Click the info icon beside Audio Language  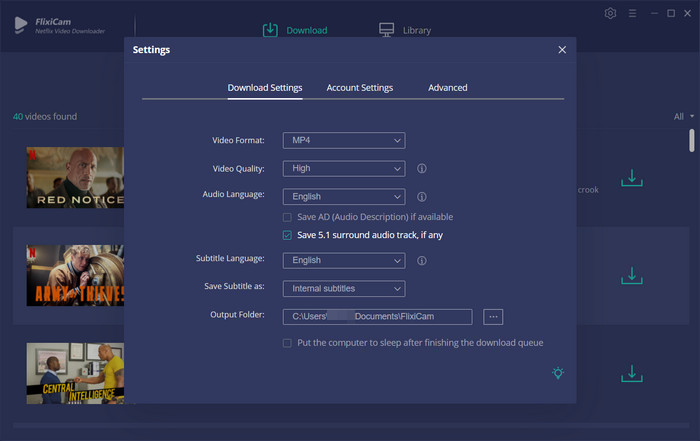click(422, 197)
